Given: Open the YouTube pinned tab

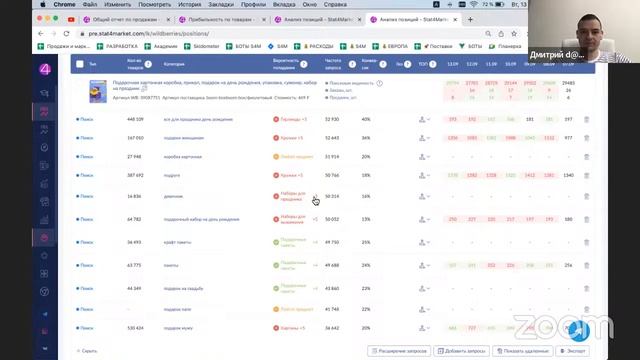Looking at the screenshot, I should 71,19.
